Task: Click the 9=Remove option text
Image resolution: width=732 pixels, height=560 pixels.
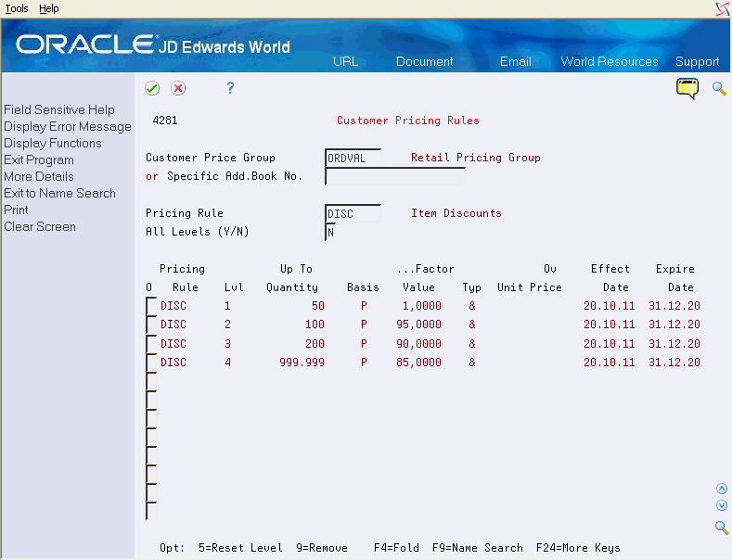Action: (322, 548)
